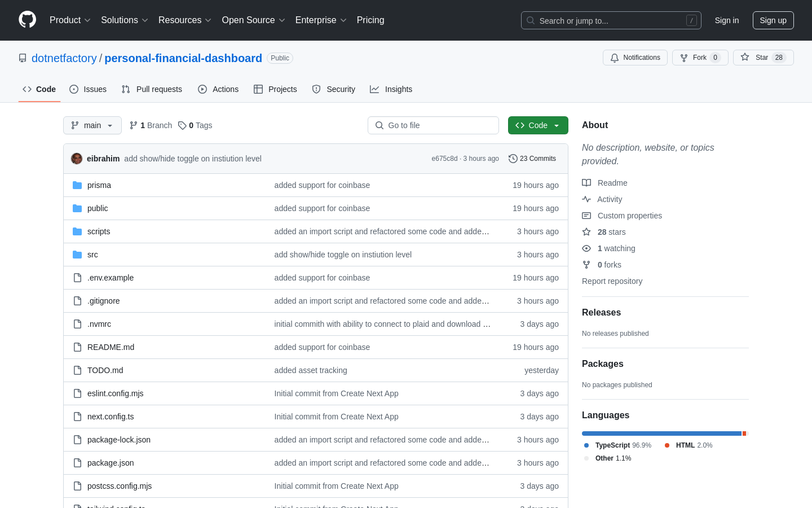
Task: Click the prisma folder icon
Action: [x=77, y=185]
